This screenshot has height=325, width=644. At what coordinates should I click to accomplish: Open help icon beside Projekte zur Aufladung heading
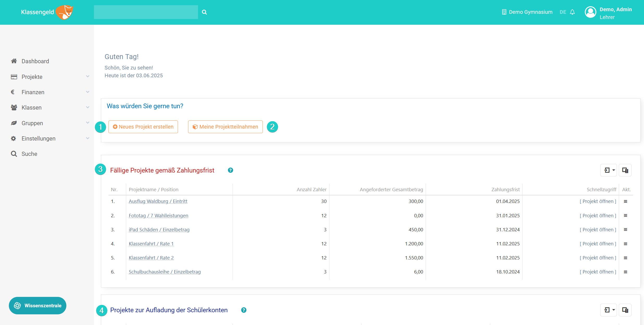244,310
